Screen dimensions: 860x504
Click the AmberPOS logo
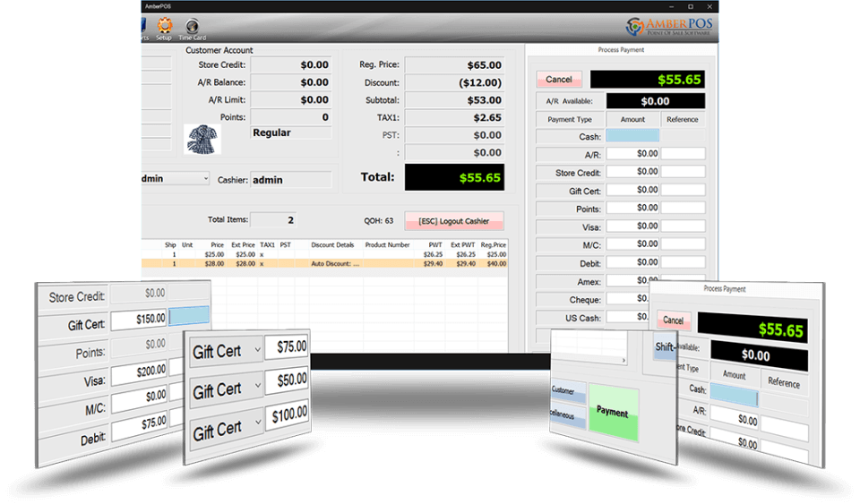coord(668,26)
